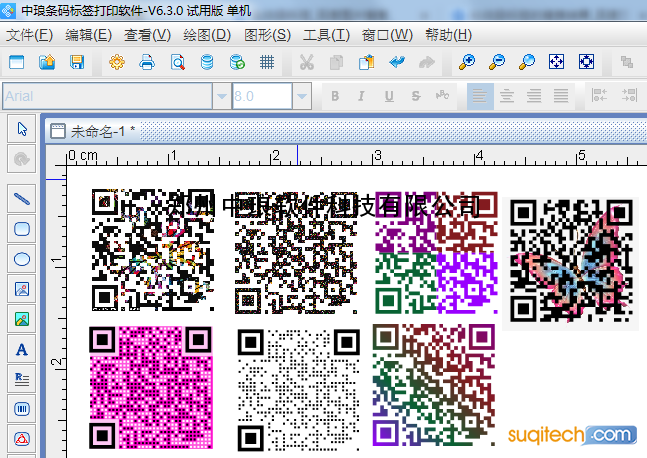
Task: Copy the selection using the copy icon
Action: tap(336, 62)
